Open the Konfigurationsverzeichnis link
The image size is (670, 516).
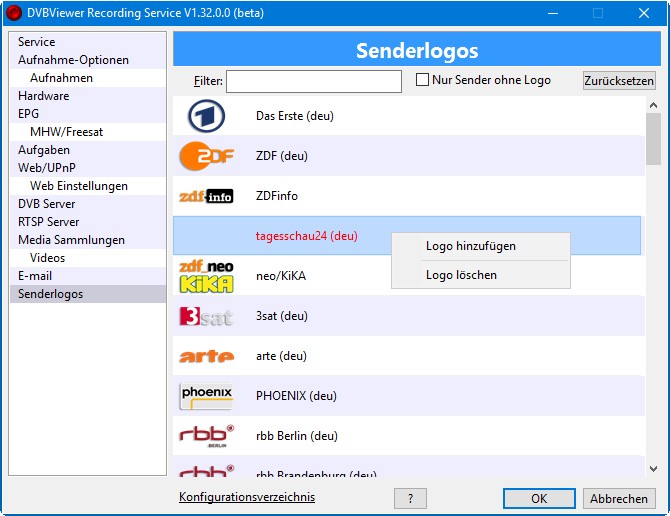tap(247, 497)
